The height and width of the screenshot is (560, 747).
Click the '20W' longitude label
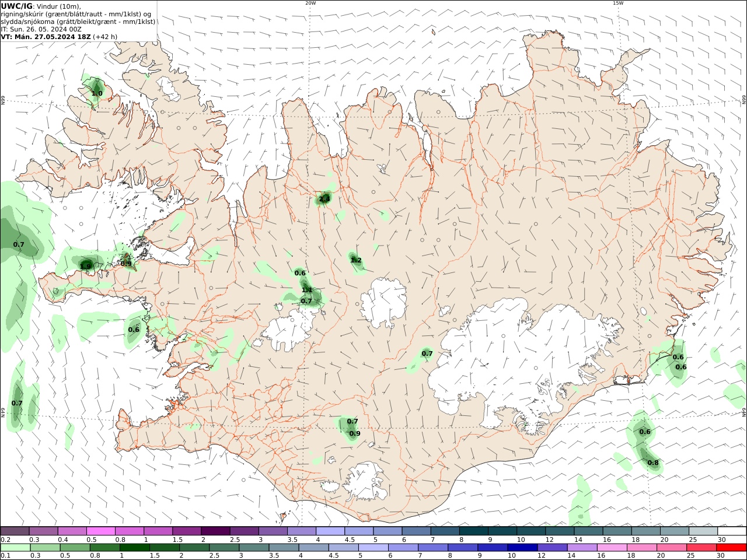click(x=310, y=3)
